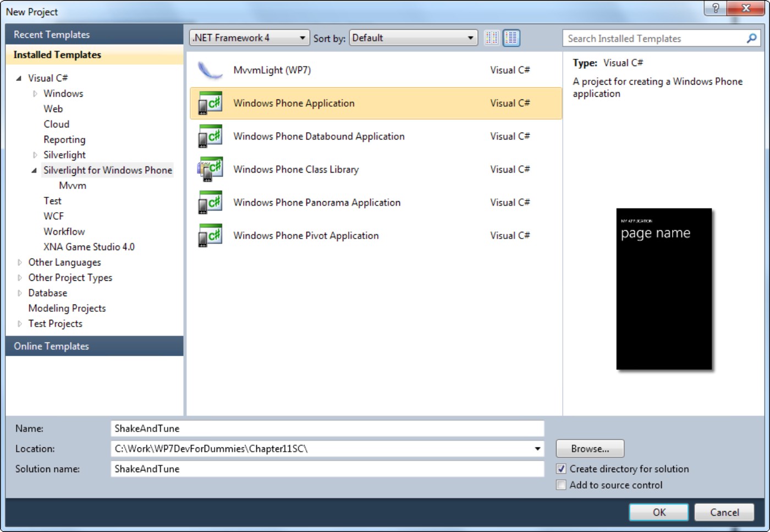Click the Cancel button
770x532 pixels.
click(x=724, y=512)
